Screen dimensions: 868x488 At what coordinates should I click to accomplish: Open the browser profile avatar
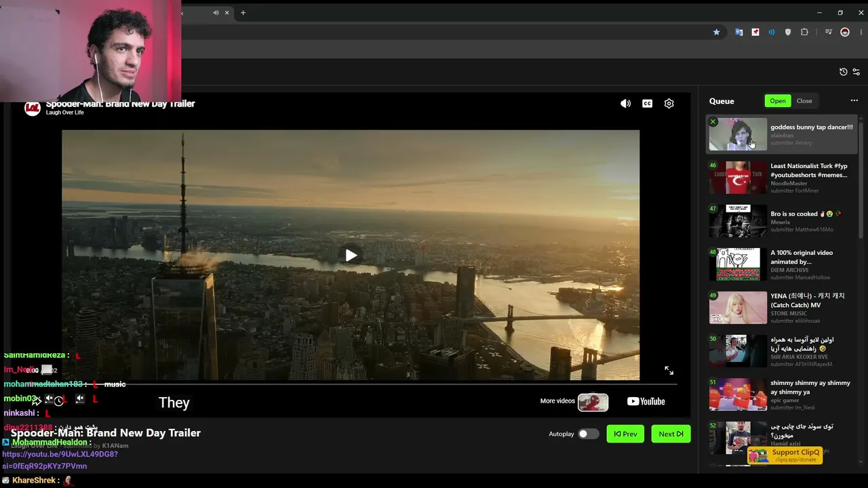click(845, 32)
